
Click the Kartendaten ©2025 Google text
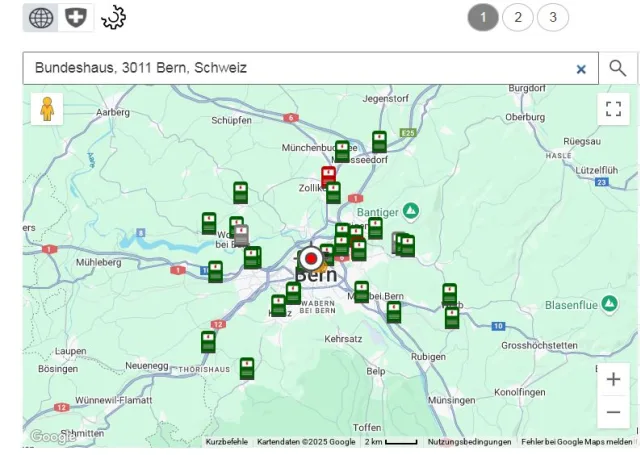click(x=306, y=442)
